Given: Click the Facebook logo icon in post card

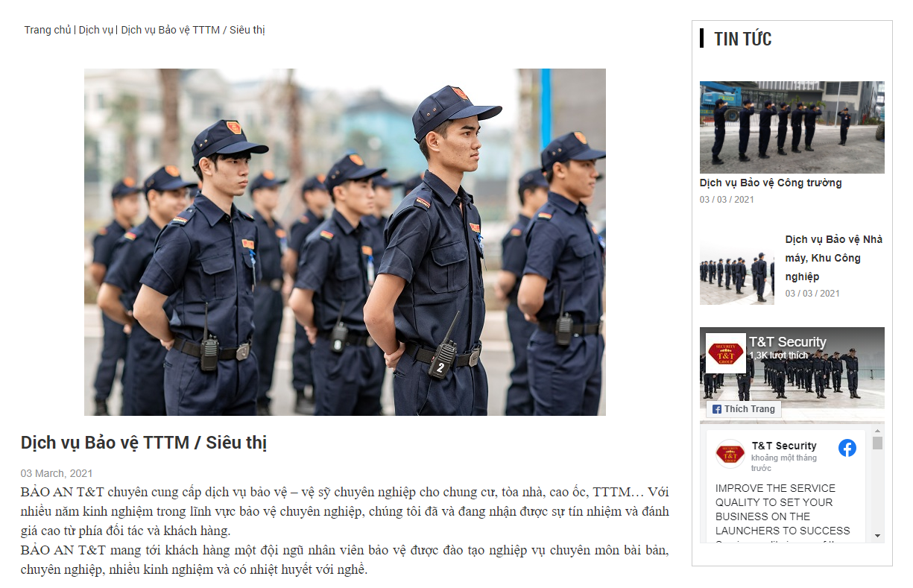Looking at the screenshot, I should click(x=847, y=448).
